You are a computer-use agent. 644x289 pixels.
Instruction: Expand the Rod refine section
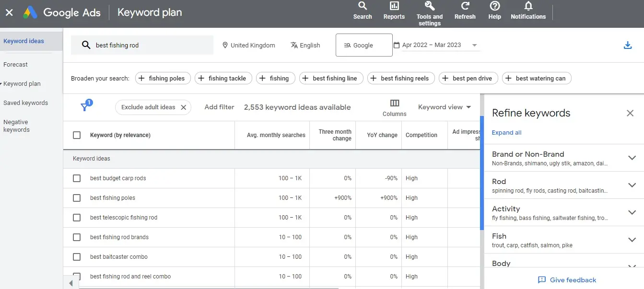[632, 185]
